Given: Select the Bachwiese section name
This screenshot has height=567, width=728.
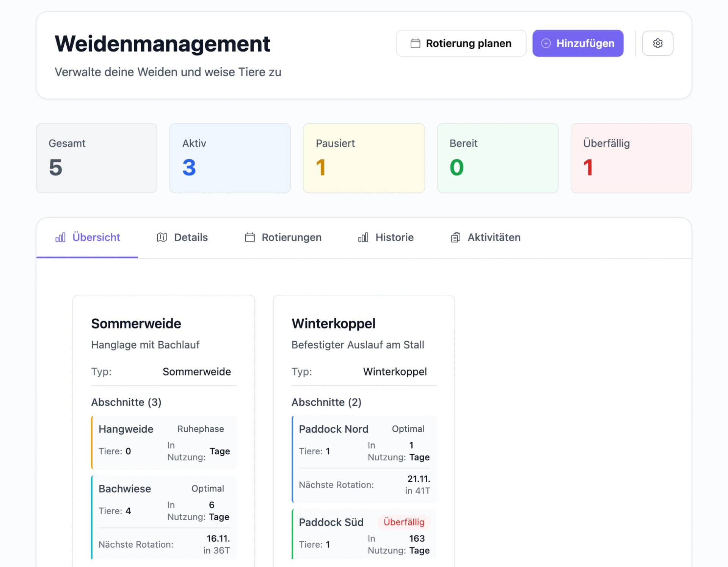Looking at the screenshot, I should (125, 488).
